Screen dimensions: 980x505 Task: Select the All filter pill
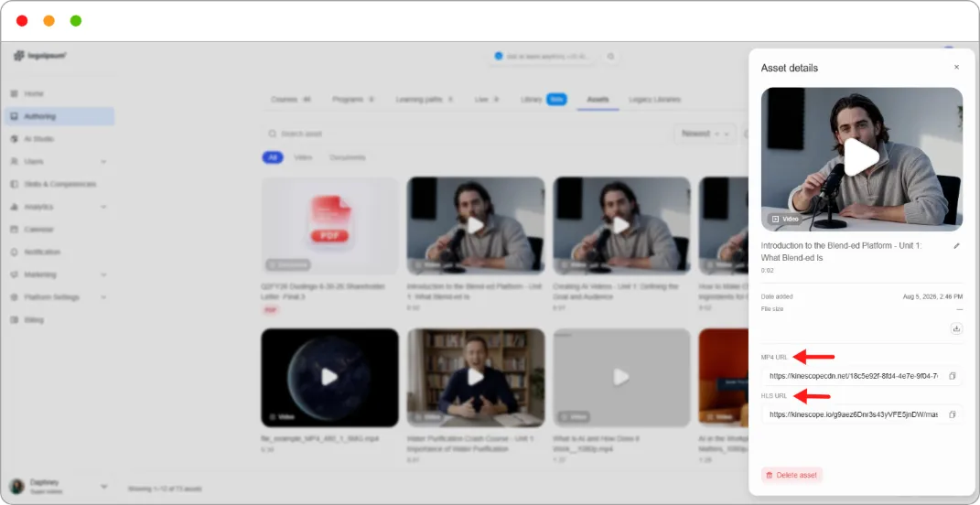pyautogui.click(x=273, y=157)
